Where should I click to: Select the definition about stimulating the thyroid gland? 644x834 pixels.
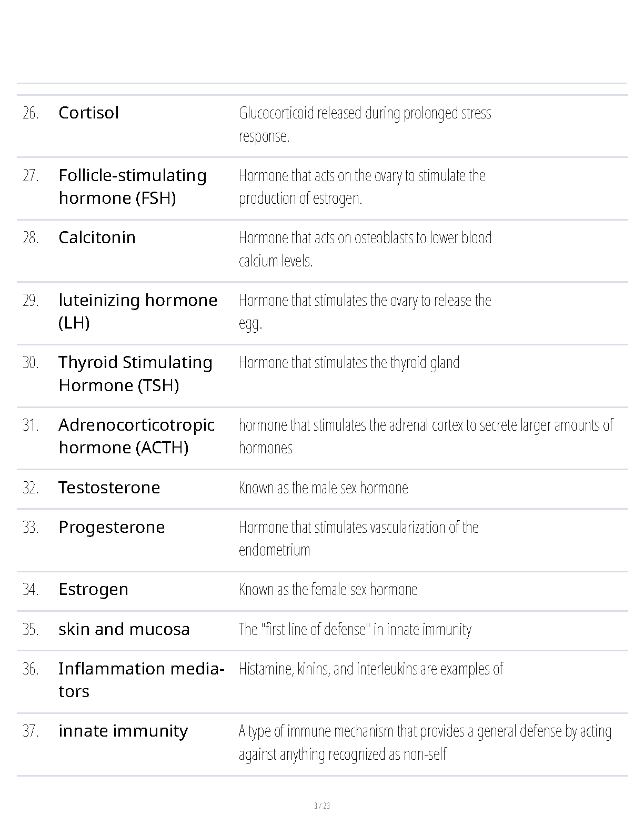tap(349, 362)
